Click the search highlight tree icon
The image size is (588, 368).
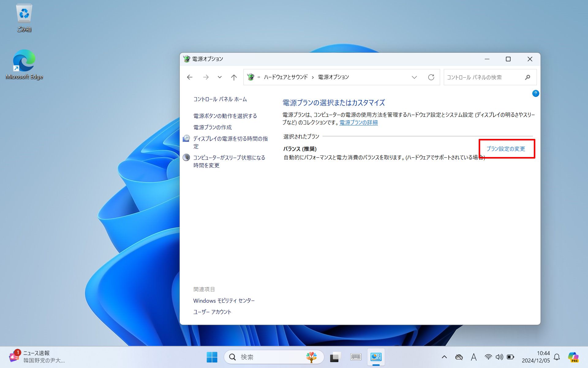click(x=311, y=357)
